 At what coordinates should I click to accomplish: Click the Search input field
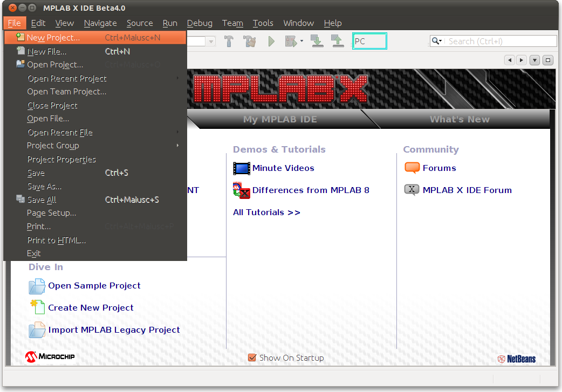[501, 41]
